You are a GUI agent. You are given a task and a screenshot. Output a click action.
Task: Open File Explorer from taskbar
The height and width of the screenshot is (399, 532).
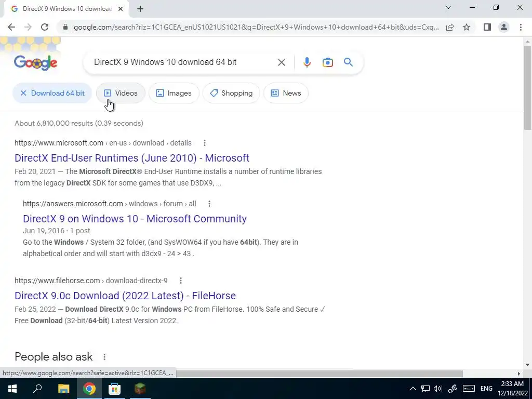point(63,389)
